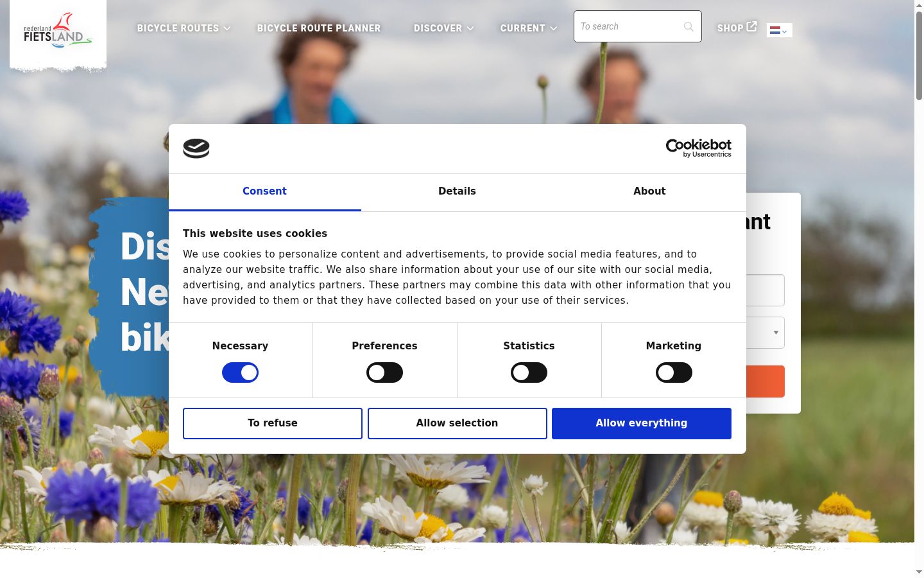The image size is (924, 578).
Task: Expand the Discover menu
Action: coord(443,28)
